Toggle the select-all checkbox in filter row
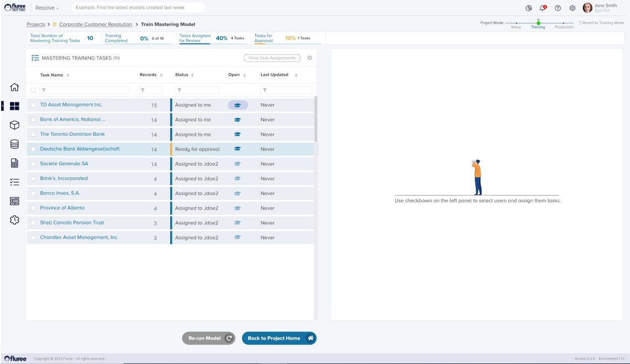Viewport: 630px width, 364px height. [x=33, y=90]
